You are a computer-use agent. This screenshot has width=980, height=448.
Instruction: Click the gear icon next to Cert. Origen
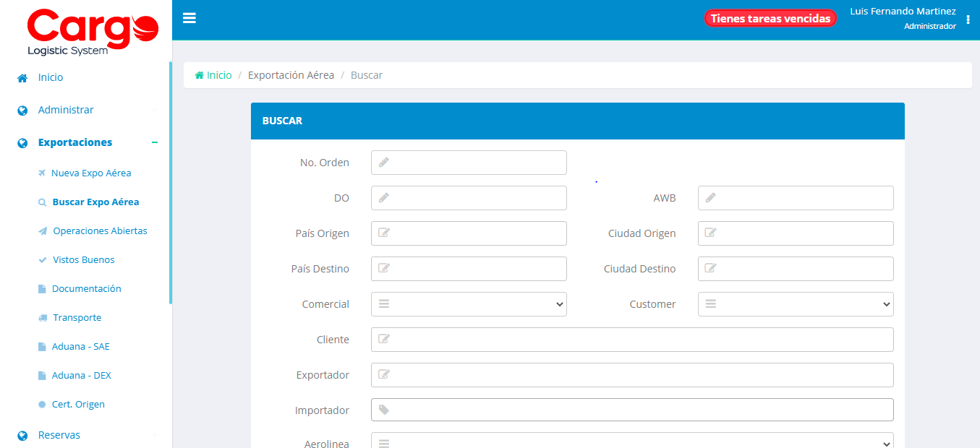tap(42, 404)
